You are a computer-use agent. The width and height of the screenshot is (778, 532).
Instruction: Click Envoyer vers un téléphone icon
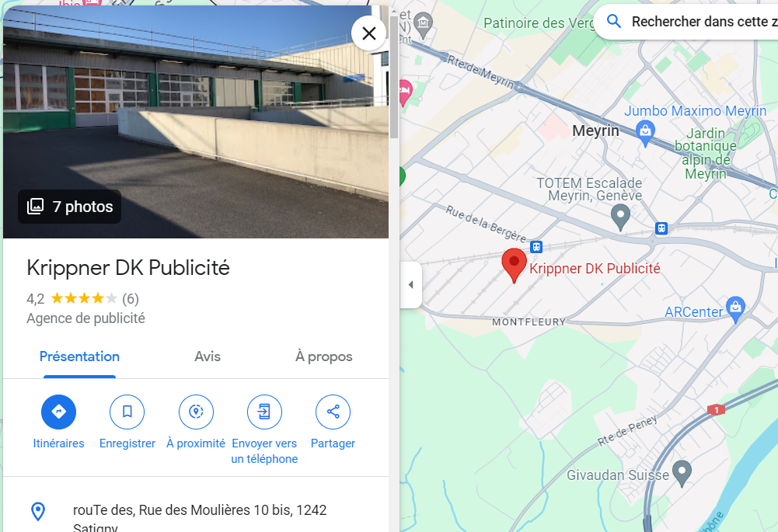click(264, 412)
